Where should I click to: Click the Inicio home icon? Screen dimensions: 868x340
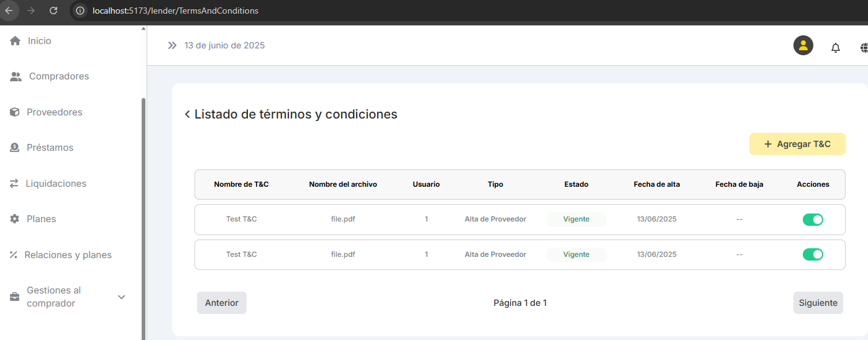16,41
